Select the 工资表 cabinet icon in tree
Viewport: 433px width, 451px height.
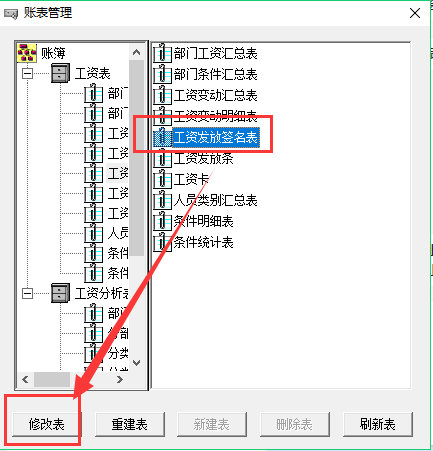(x=60, y=73)
